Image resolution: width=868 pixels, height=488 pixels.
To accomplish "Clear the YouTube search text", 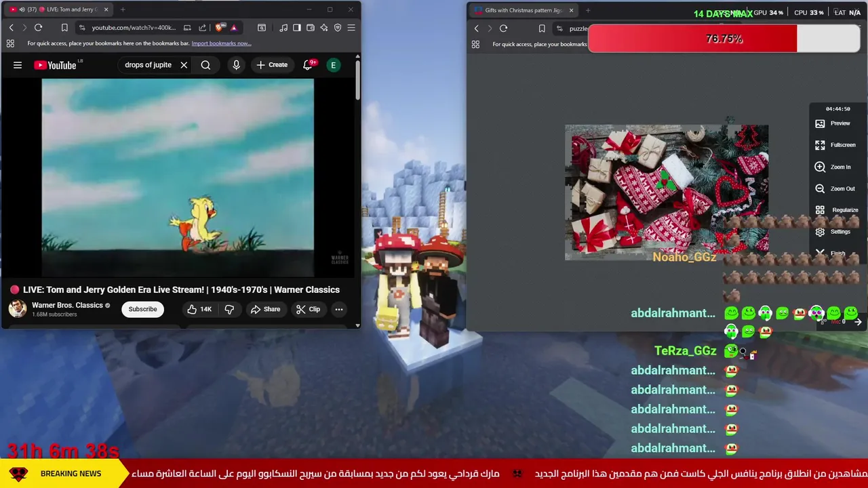I will (x=184, y=65).
